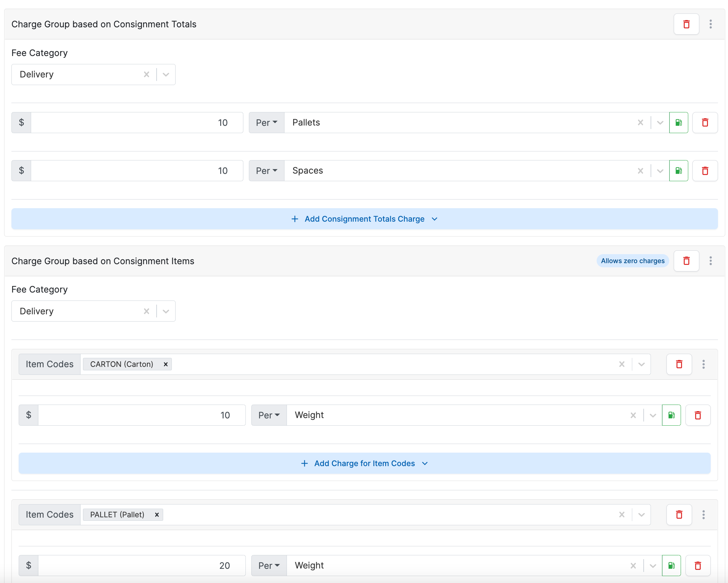Delete the Spaces charge row

click(x=705, y=171)
